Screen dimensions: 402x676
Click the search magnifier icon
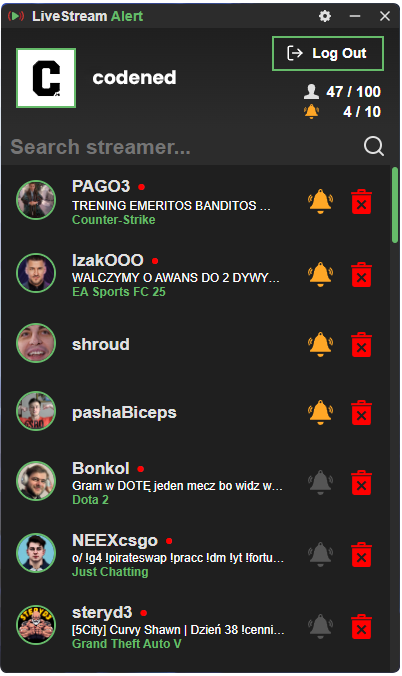tap(374, 146)
